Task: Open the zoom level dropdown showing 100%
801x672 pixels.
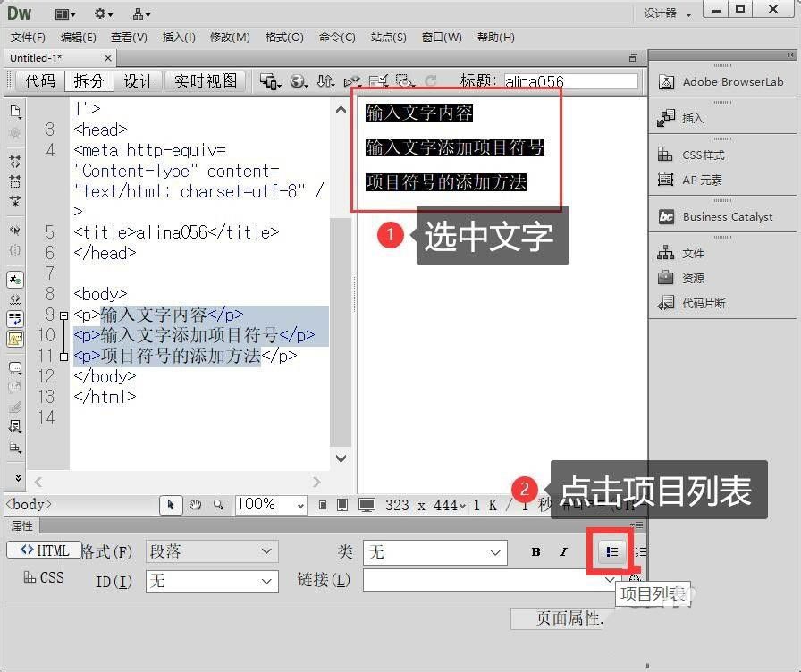Action: [x=269, y=505]
